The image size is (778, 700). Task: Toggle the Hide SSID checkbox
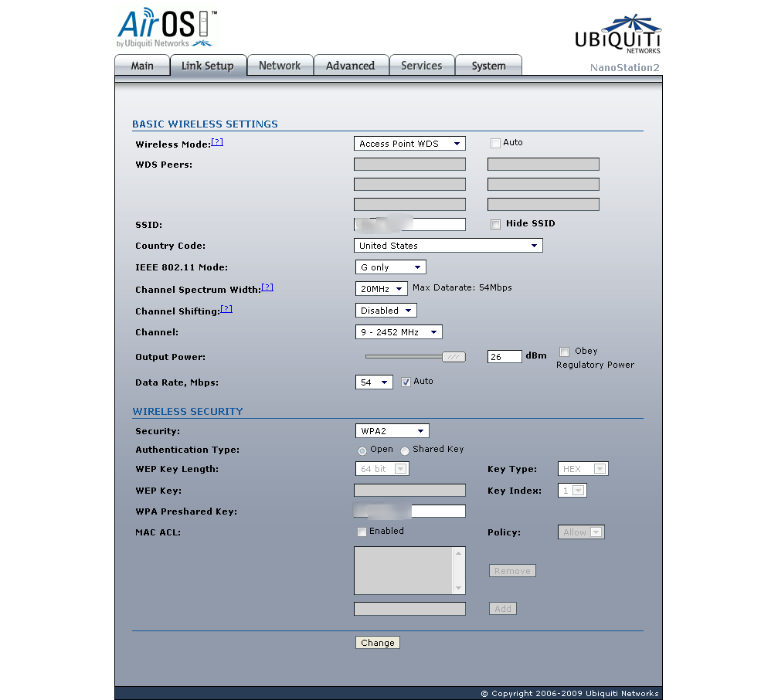[x=495, y=224]
